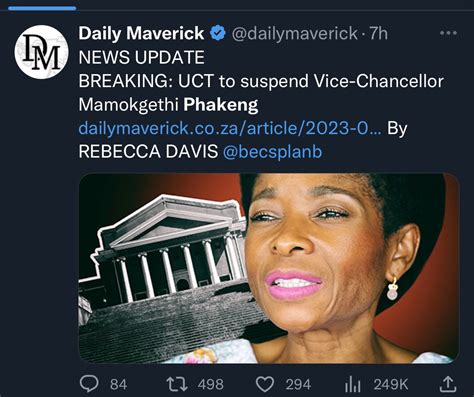Screen dimensions: 474x397
Task: Click the reply speech bubble icon
Action: pyautogui.click(x=89, y=384)
